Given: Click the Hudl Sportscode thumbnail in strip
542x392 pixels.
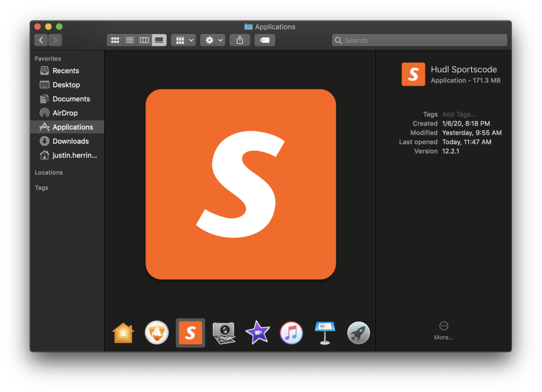Looking at the screenshot, I should (190, 333).
